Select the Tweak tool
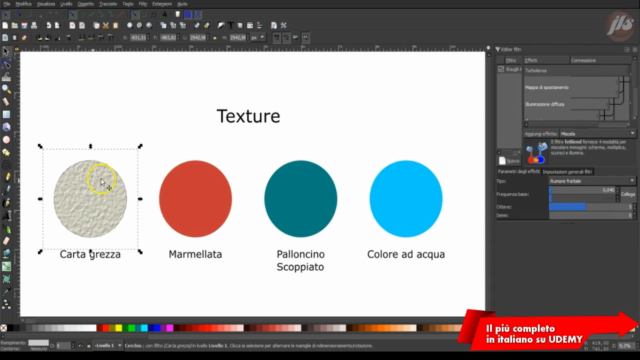Viewport: 640px width, 360px height. click(x=6, y=77)
